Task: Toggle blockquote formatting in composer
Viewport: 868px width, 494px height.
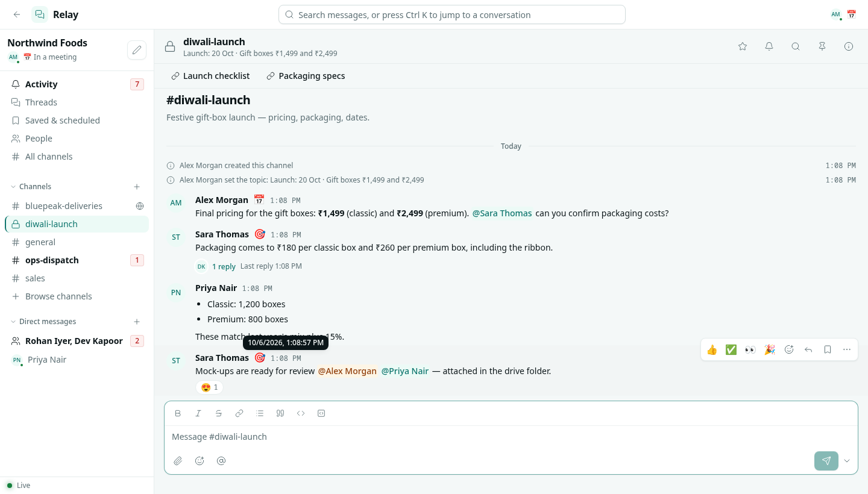Action: [x=280, y=413]
